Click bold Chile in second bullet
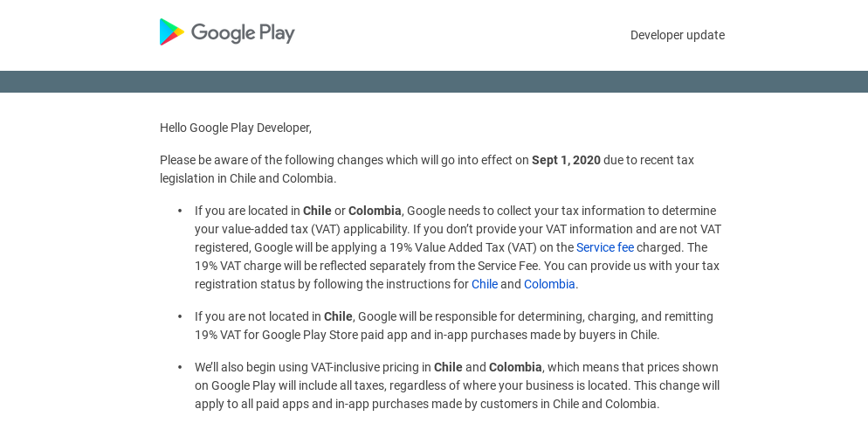Viewport: 868px width, 423px height. pos(338,316)
